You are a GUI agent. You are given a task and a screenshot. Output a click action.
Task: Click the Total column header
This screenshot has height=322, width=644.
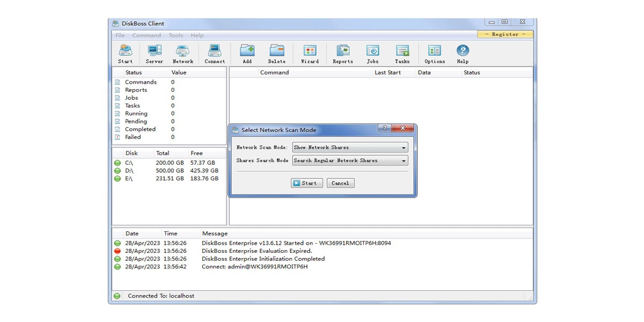tap(163, 153)
